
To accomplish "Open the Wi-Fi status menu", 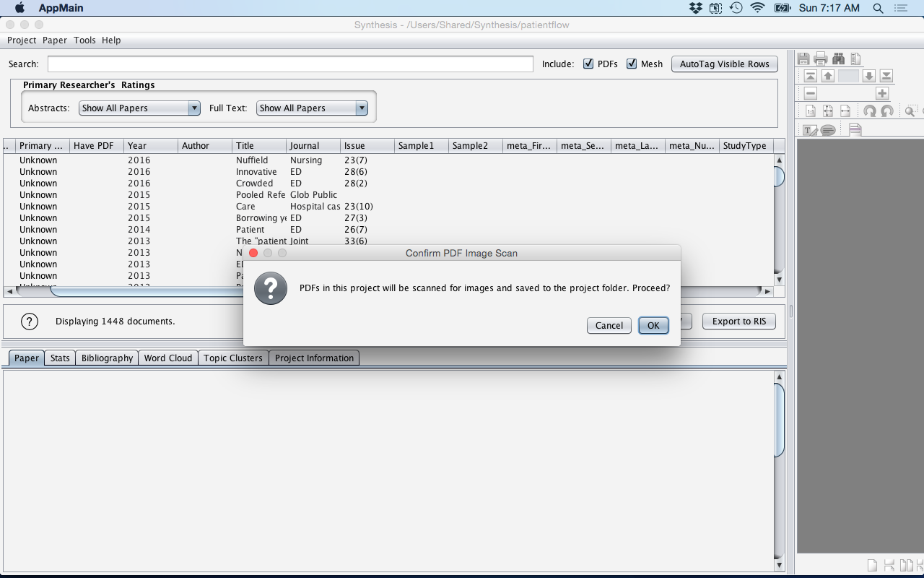I will pyautogui.click(x=757, y=8).
